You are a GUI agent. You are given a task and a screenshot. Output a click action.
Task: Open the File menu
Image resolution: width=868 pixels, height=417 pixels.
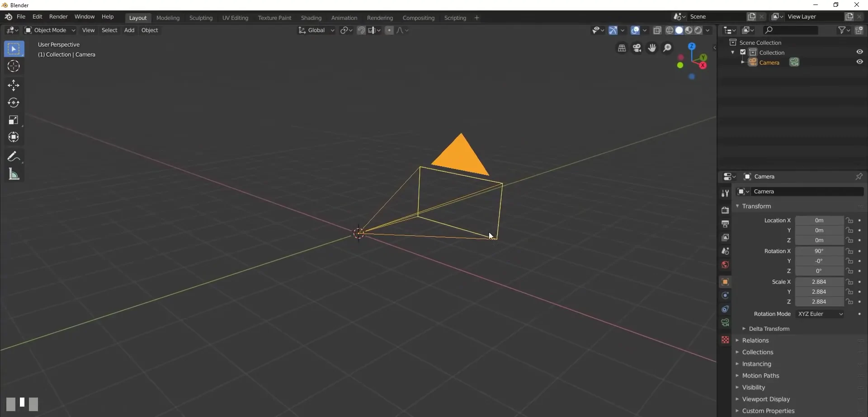pos(21,17)
